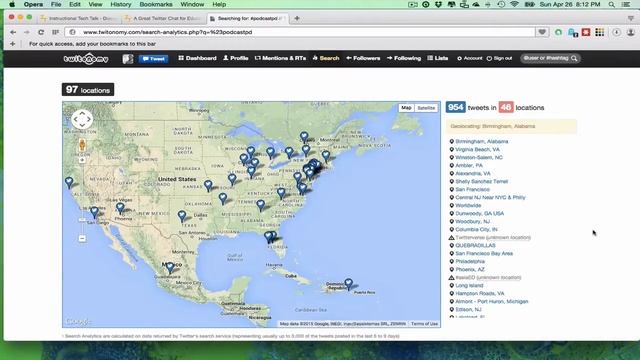Go forward with browser forward arrow

27,32
